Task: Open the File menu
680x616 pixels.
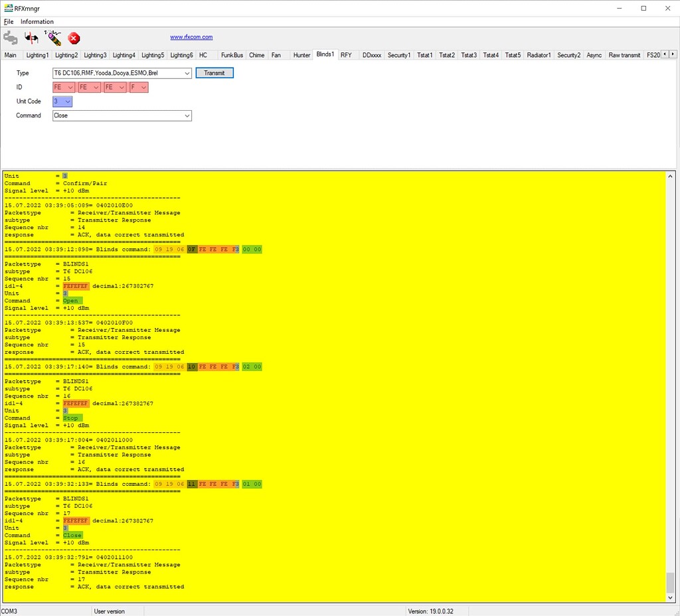Action: pos(9,21)
